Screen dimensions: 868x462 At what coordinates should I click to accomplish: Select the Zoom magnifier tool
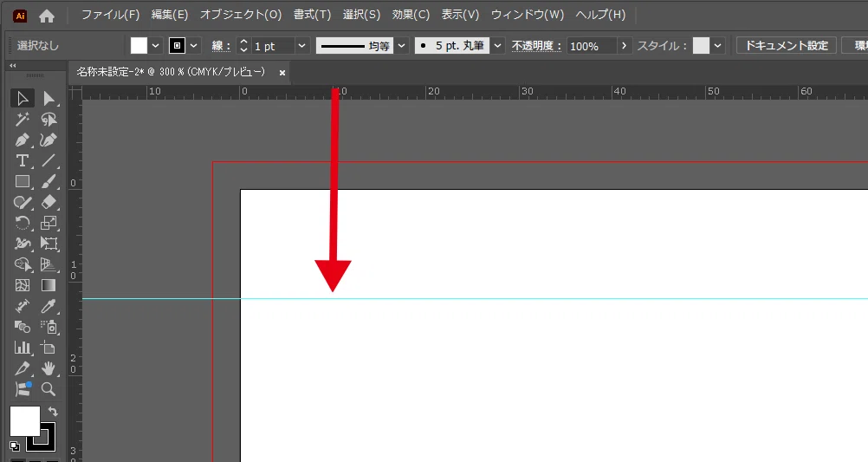(49, 389)
